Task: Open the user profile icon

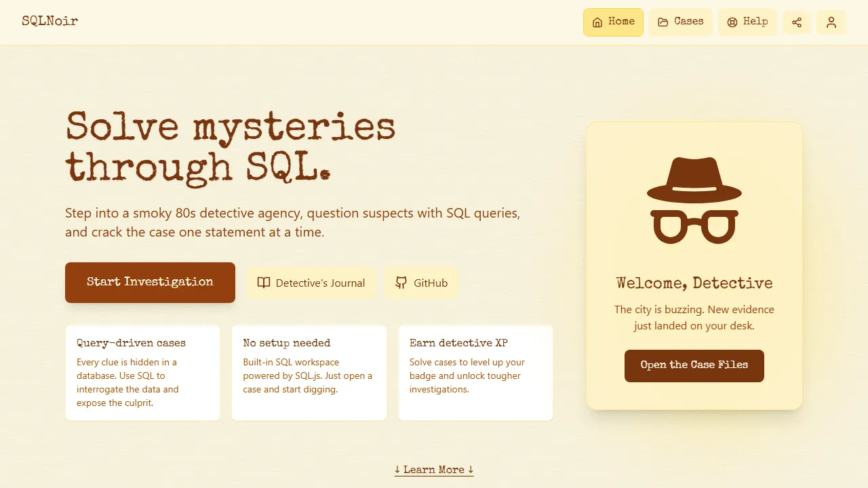Action: [831, 22]
